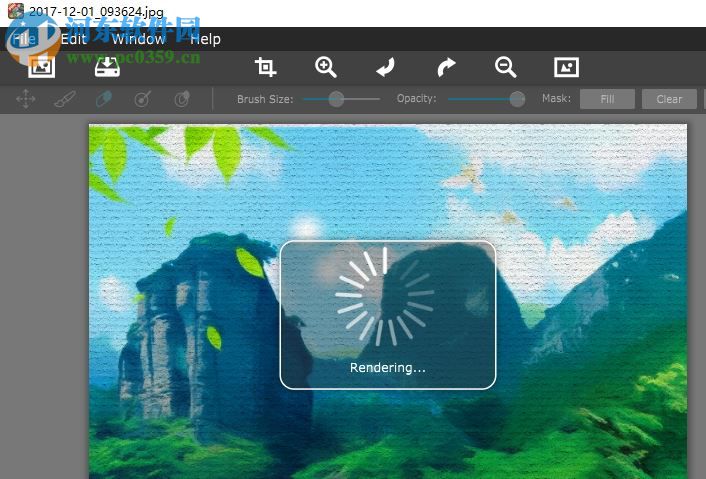Screen dimensions: 706x479
Task: Click the zoom out magnifier
Action: pyautogui.click(x=506, y=67)
